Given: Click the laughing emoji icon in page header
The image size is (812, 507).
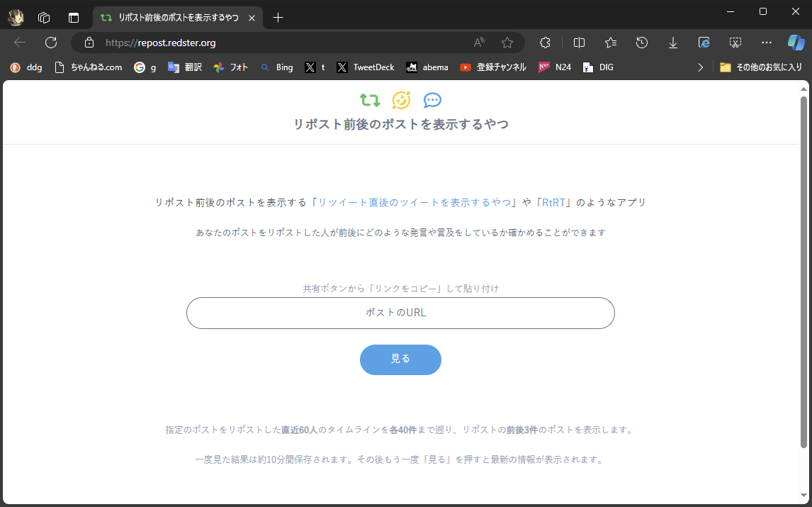Looking at the screenshot, I should (x=401, y=100).
